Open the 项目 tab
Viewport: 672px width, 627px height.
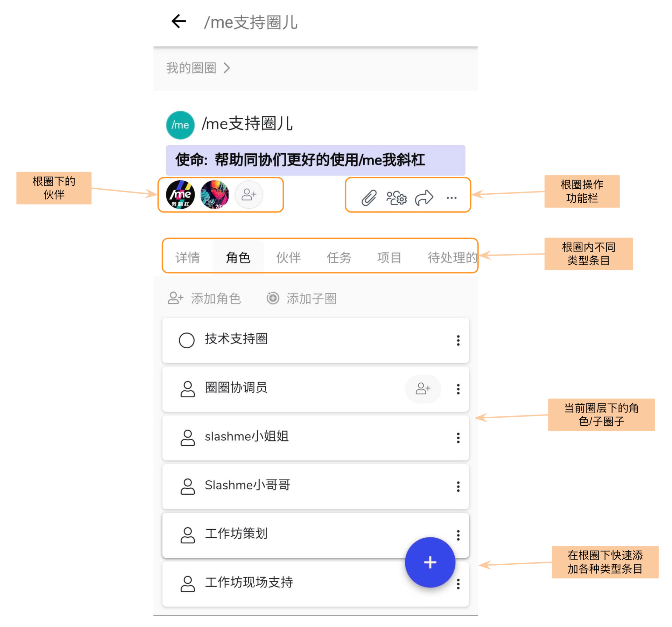coord(389,257)
